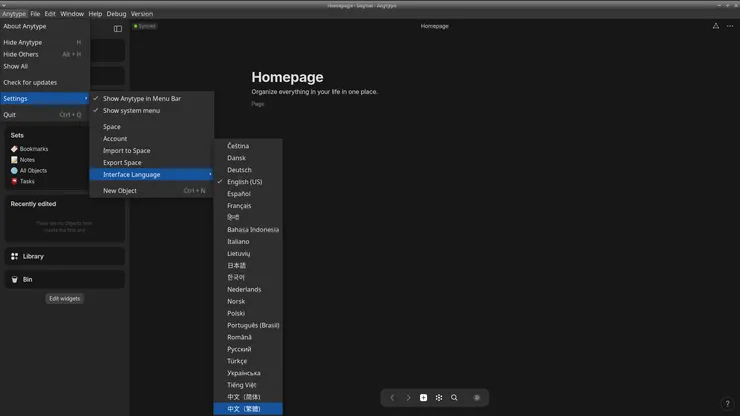Open the Help menu
The width and height of the screenshot is (740, 416).
pos(95,14)
